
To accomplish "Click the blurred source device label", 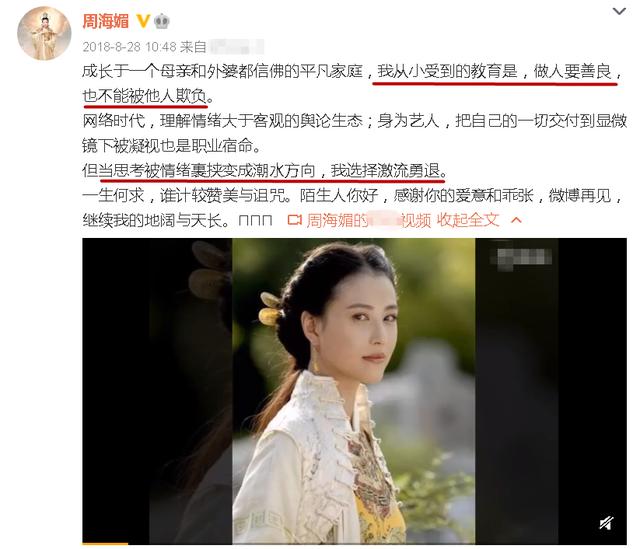I will [237, 47].
